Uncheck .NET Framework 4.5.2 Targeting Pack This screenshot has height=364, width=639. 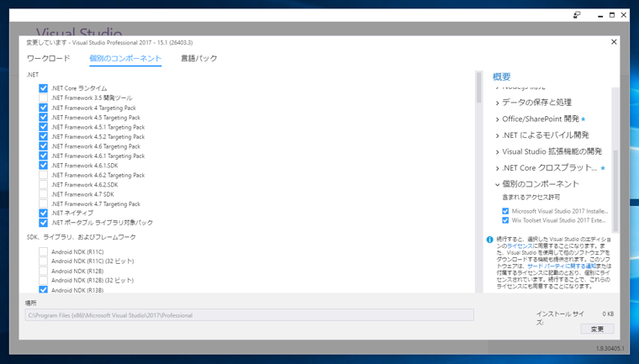click(x=43, y=136)
